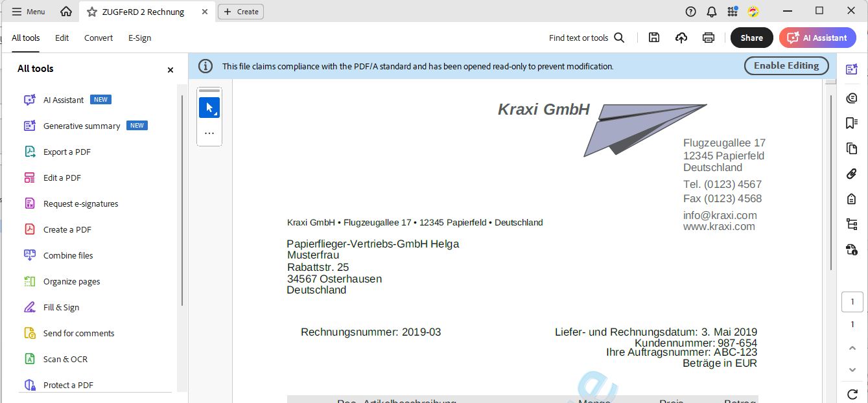This screenshot has height=403, width=868.
Task: Click the Enable Editing button
Action: coord(786,65)
